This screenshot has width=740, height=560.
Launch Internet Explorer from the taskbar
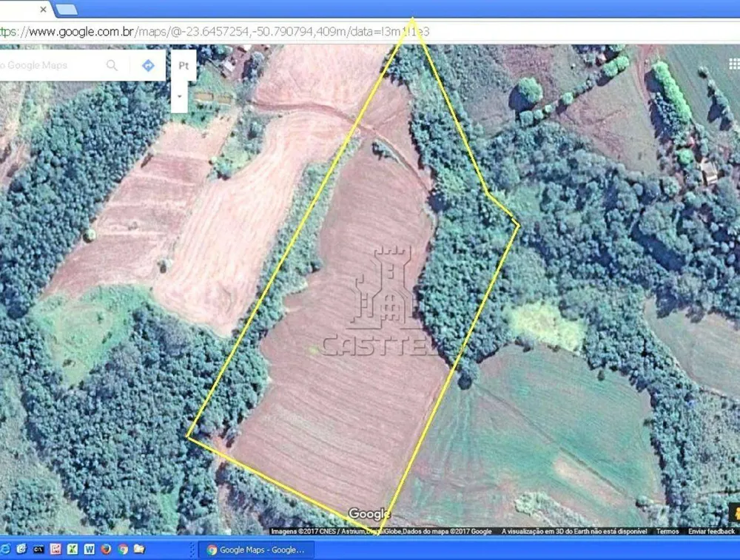pyautogui.click(x=5, y=549)
